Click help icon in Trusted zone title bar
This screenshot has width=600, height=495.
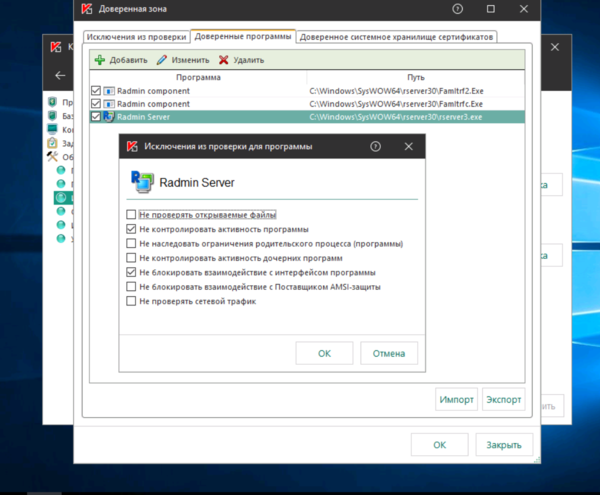[457, 9]
